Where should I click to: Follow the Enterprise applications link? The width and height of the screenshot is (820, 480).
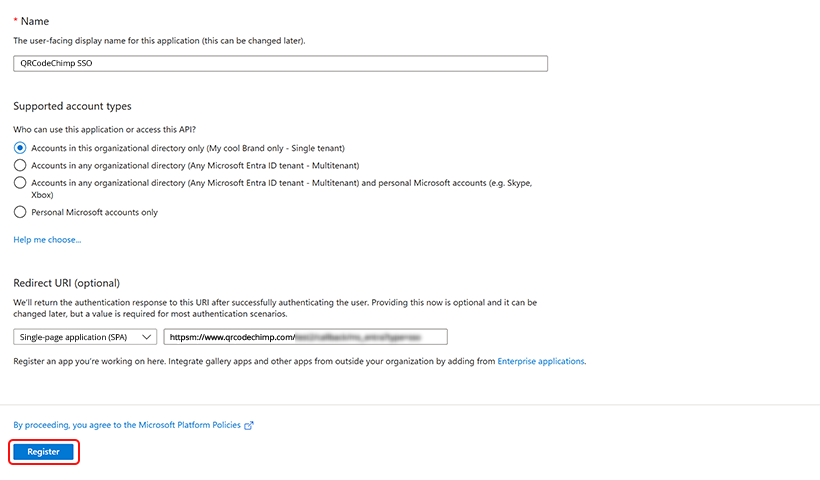[541, 361]
